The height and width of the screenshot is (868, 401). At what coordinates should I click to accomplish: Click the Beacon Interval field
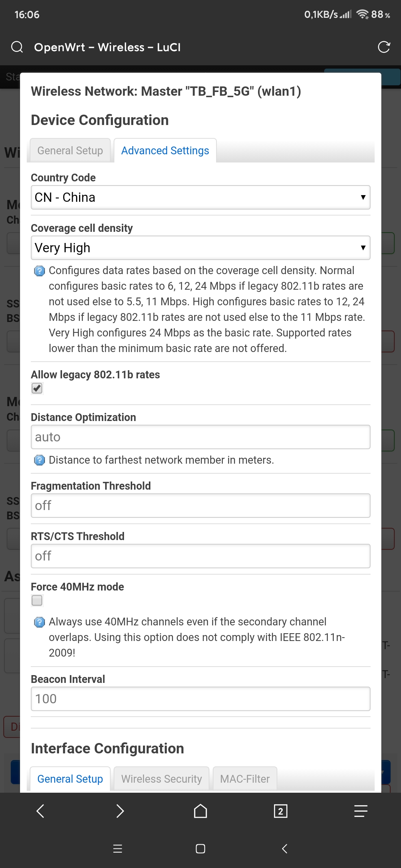(x=200, y=699)
